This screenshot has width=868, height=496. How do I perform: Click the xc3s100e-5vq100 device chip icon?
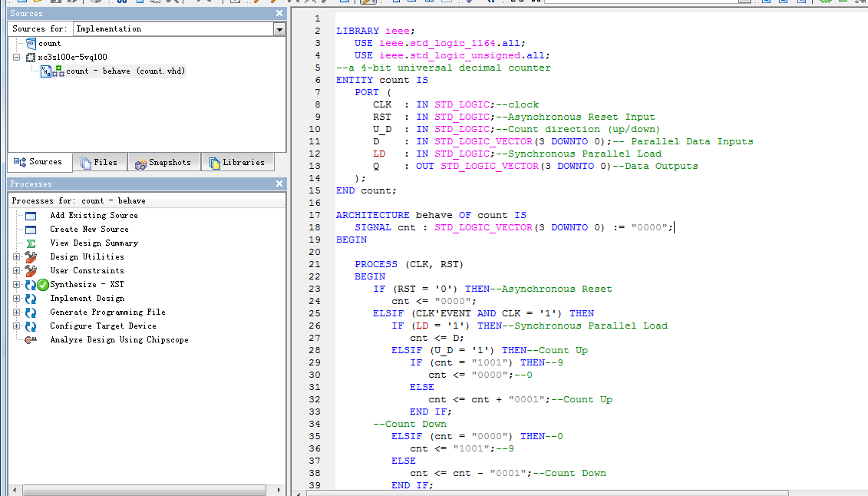31,58
